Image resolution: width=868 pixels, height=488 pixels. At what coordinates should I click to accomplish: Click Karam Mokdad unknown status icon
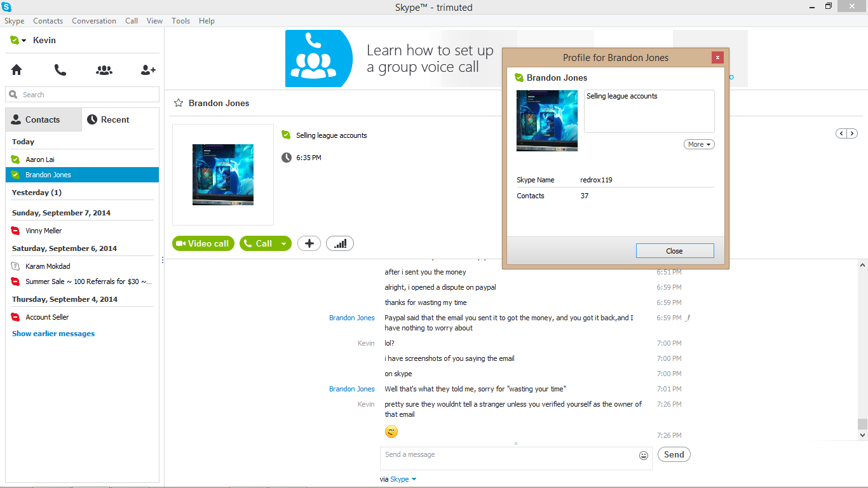click(x=16, y=266)
